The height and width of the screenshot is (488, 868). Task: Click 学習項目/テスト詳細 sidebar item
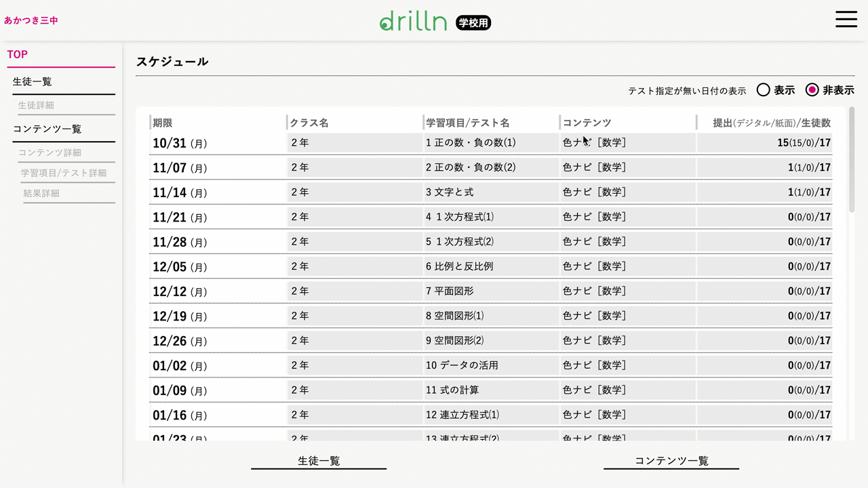pyautogui.click(x=64, y=174)
